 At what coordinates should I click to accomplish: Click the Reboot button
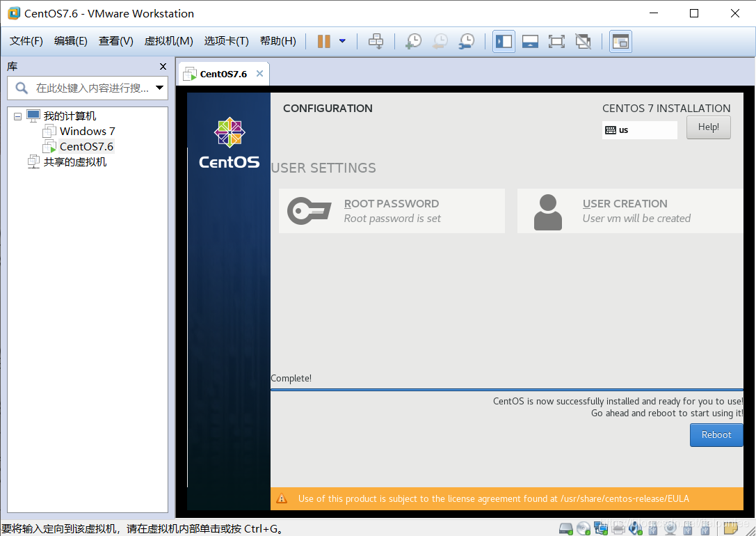click(x=716, y=434)
